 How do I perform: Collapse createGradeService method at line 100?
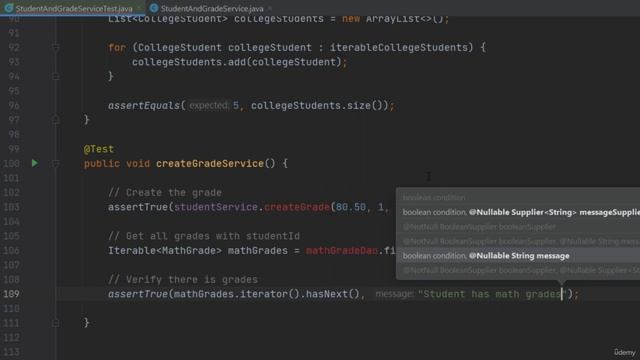pyautogui.click(x=56, y=163)
